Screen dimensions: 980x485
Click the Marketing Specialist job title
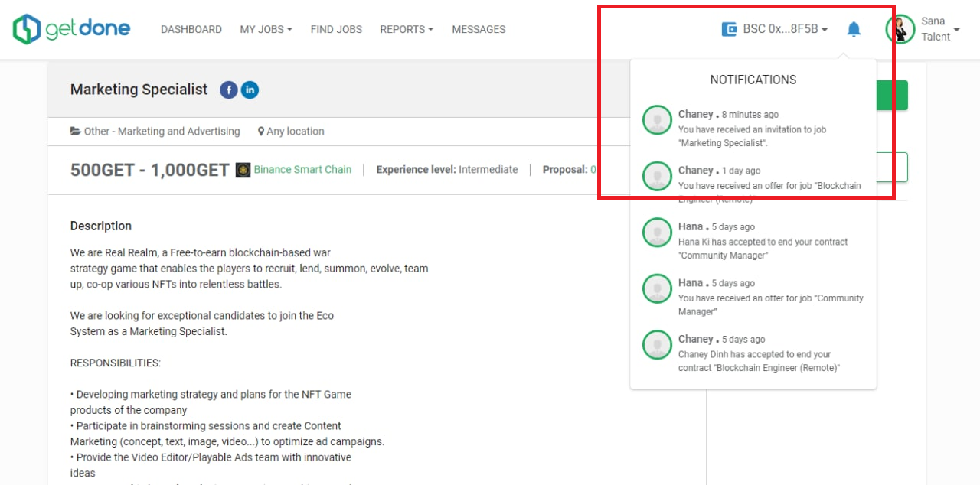click(x=139, y=90)
